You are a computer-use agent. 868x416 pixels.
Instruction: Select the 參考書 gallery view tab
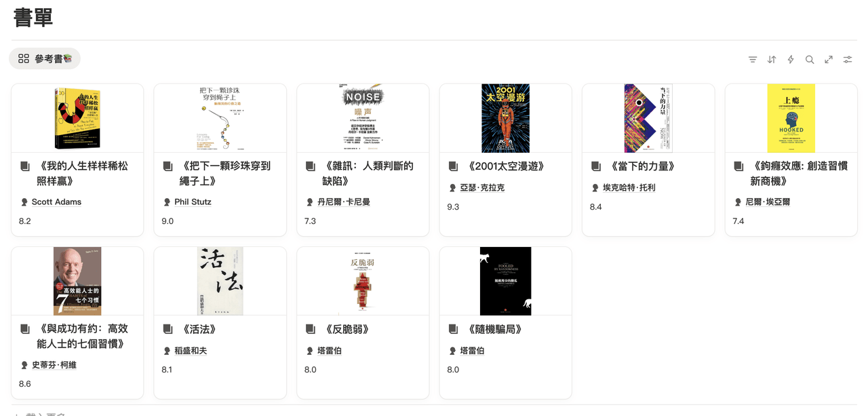point(45,59)
